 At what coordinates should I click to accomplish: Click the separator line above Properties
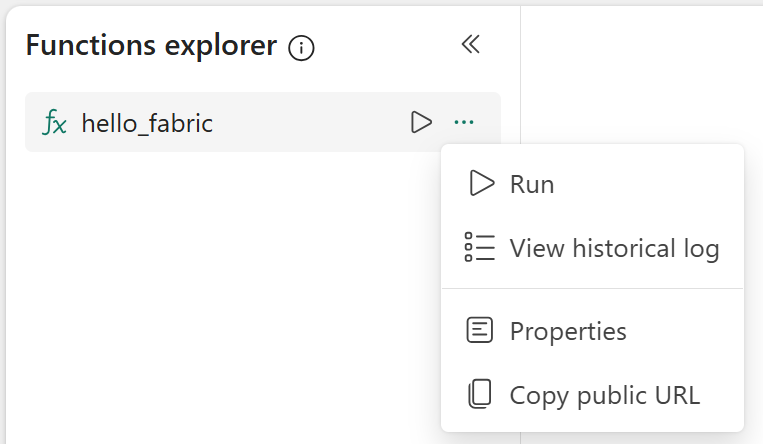(x=592, y=289)
